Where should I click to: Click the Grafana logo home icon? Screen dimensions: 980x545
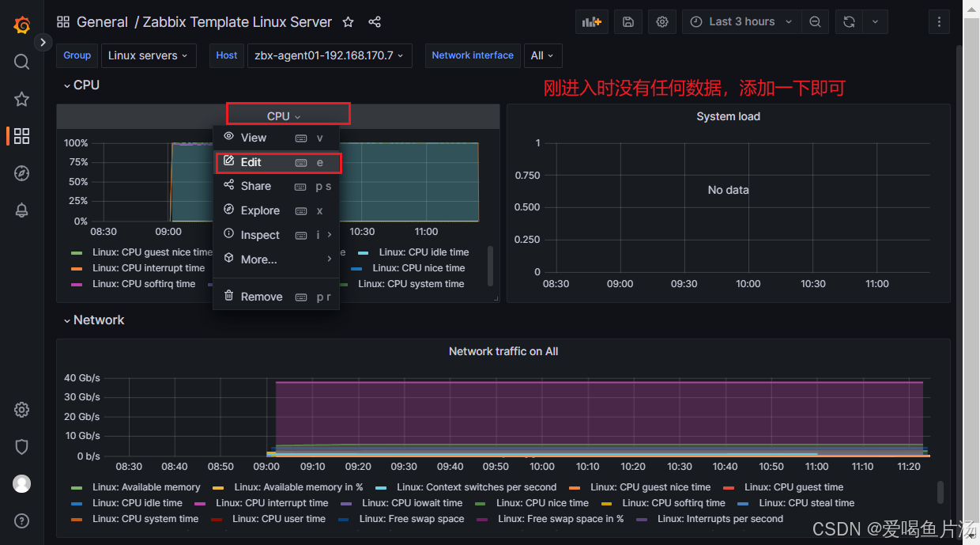pos(22,25)
